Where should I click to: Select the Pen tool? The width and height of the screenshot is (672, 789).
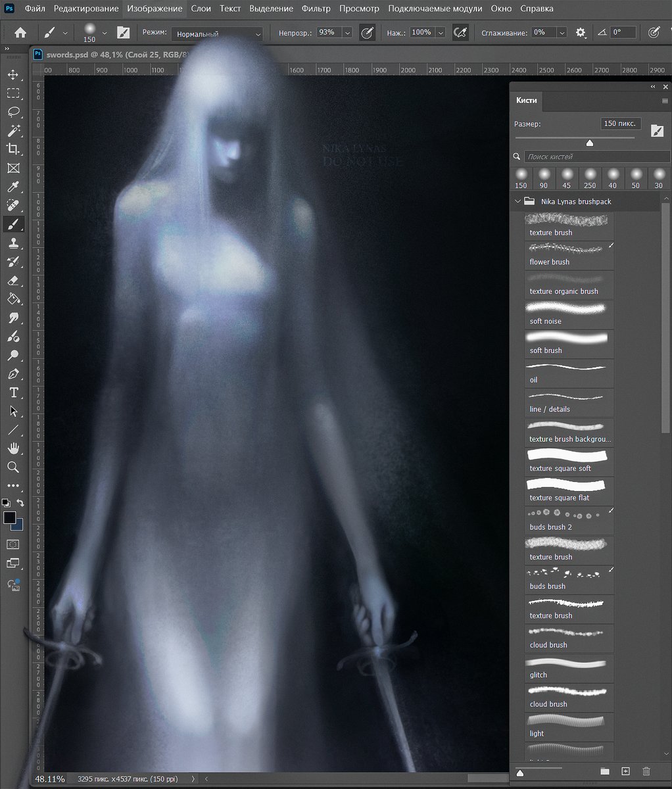click(x=13, y=374)
